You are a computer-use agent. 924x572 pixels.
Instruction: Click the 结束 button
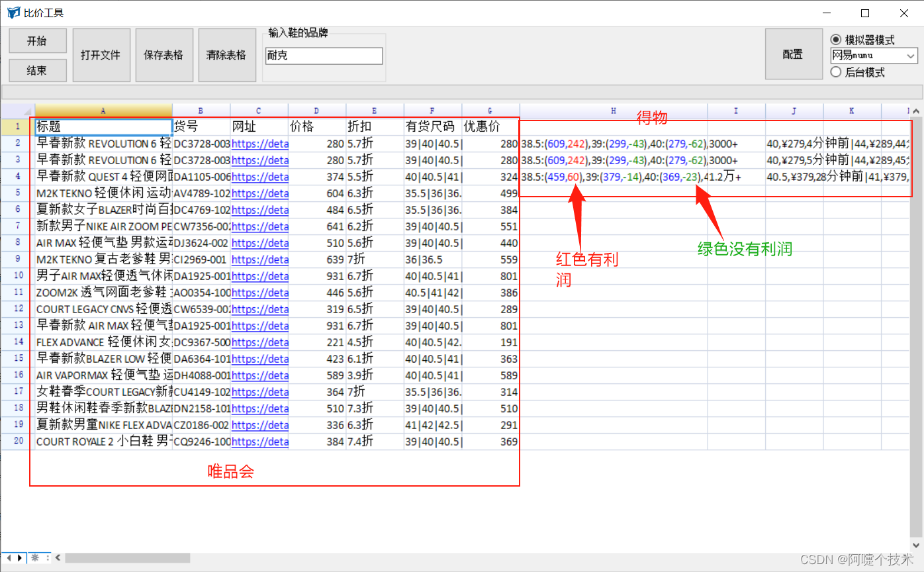pos(37,70)
